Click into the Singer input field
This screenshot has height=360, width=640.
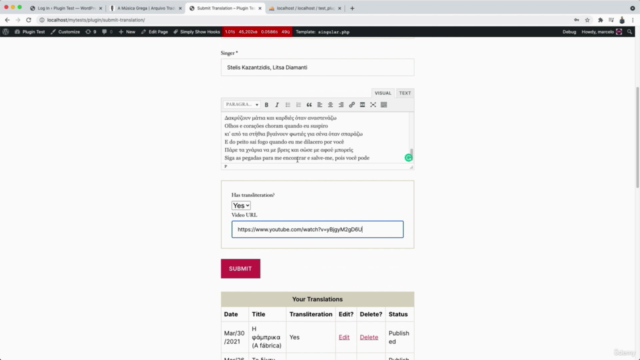pyautogui.click(x=318, y=67)
